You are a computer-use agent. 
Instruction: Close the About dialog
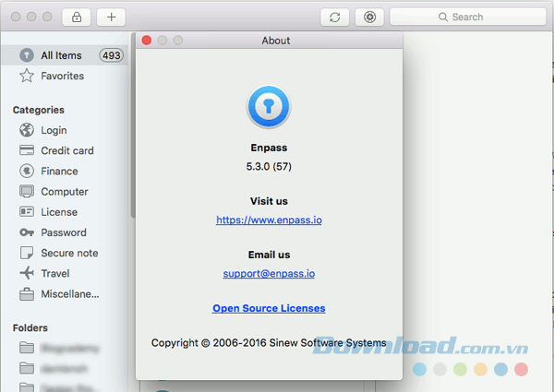147,41
